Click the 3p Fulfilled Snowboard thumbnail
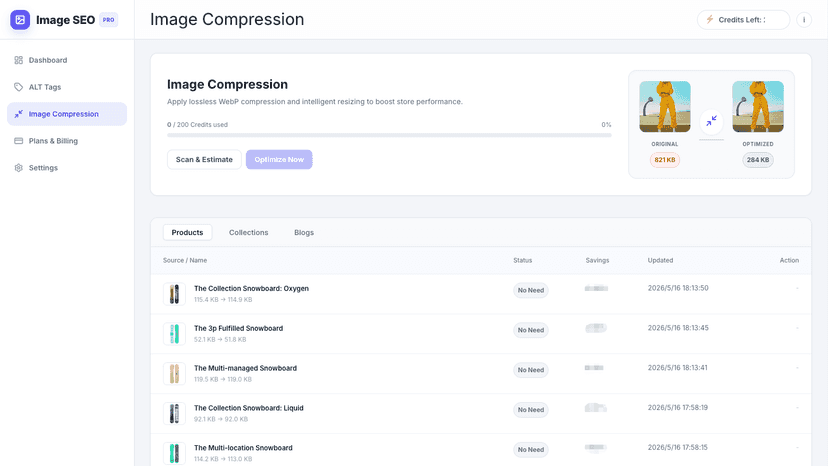 pyautogui.click(x=174, y=334)
